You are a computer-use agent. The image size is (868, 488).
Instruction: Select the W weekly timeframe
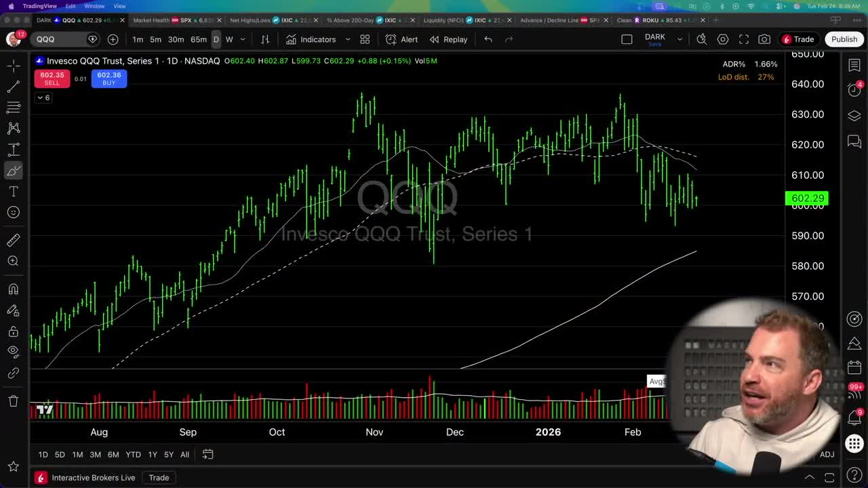pyautogui.click(x=229, y=39)
